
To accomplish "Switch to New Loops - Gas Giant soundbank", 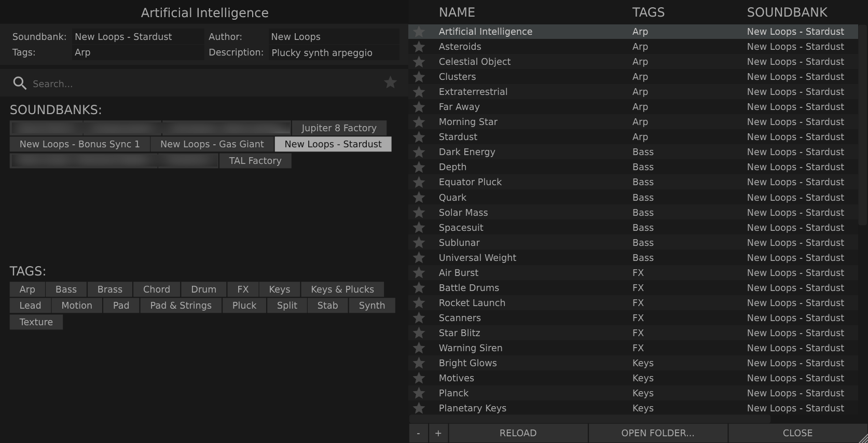I will (212, 144).
